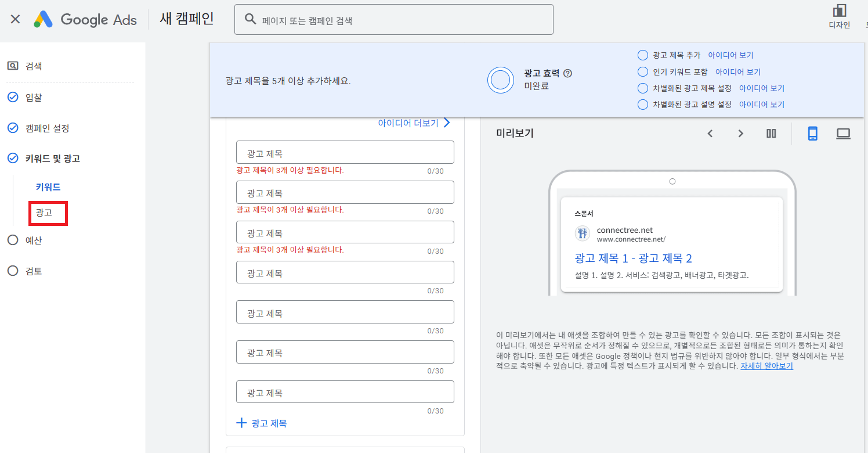Open 아이디어 보기 for 차별화된 광고 제목 설정
Screen dimensions: 868x453
point(762,88)
